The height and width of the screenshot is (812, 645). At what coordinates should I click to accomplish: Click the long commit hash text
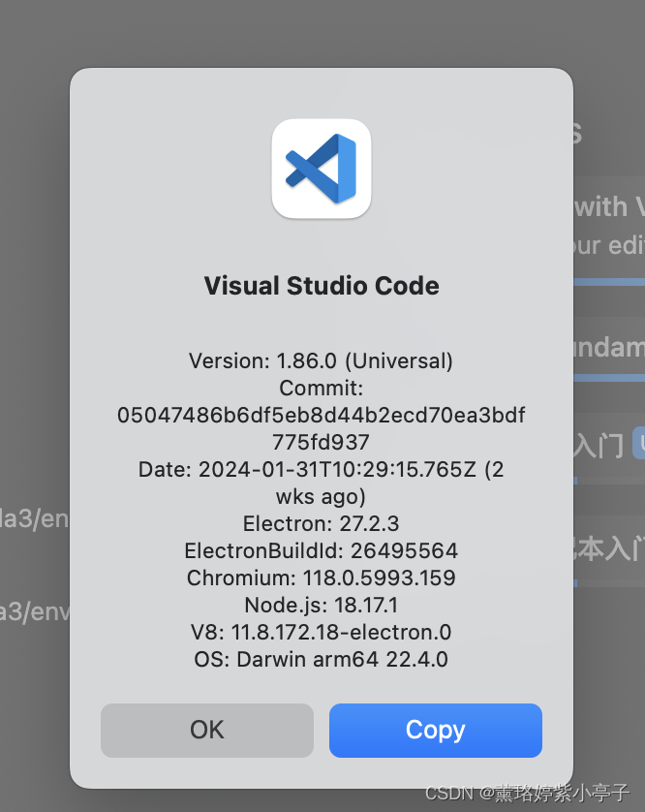click(321, 415)
